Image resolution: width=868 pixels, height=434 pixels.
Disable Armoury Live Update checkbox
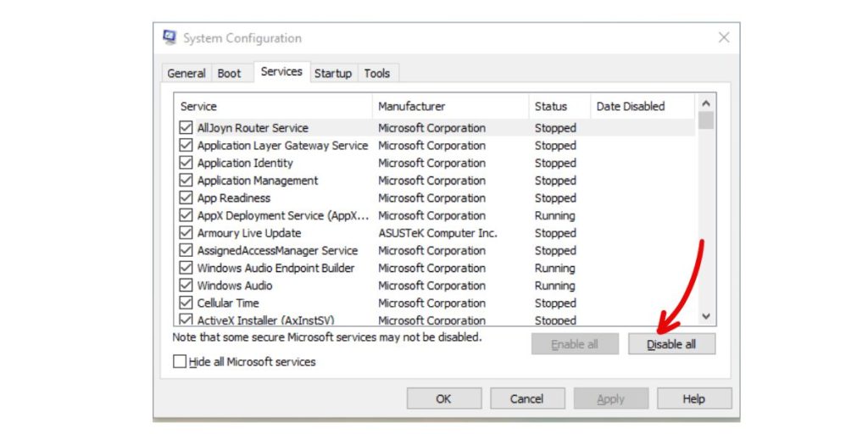click(x=186, y=233)
